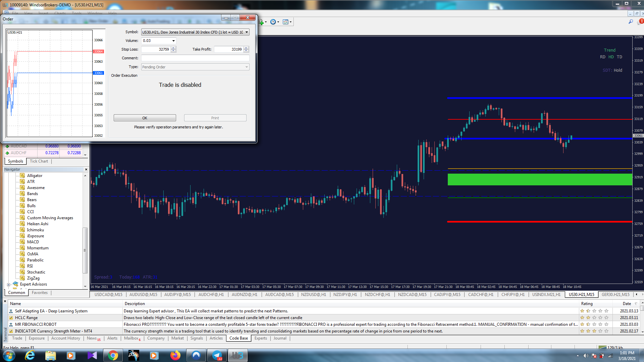This screenshot has width=644, height=362.
Task: Select the Awesome indicator icon
Action: (22, 188)
